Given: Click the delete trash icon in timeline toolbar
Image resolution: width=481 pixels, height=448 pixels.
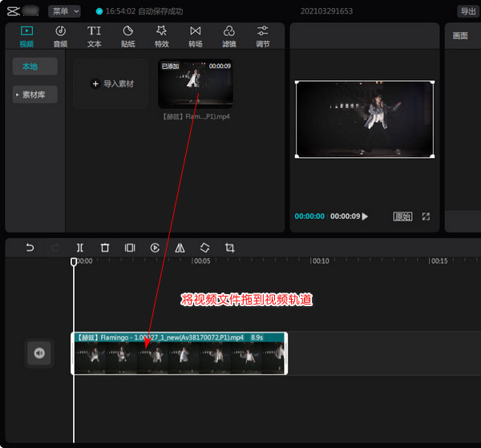Looking at the screenshot, I should (x=105, y=248).
